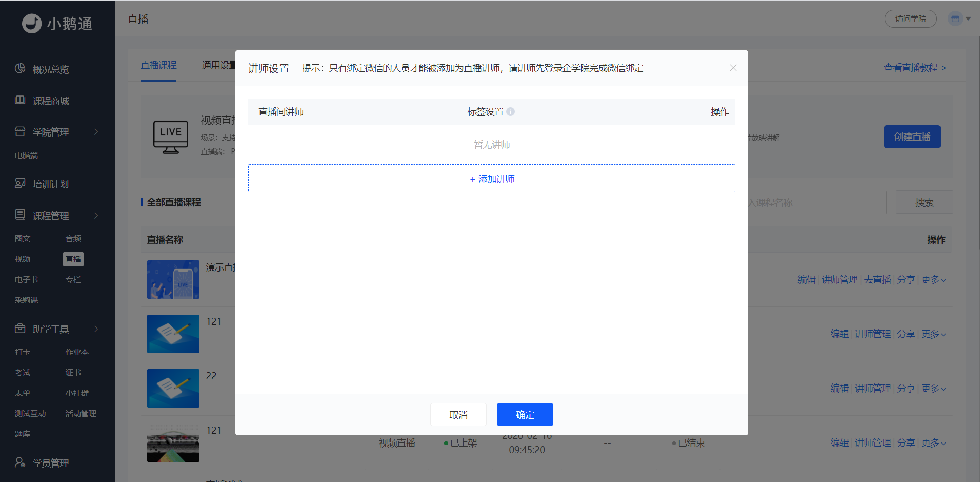Click the 学员管理 user icon
The height and width of the screenshot is (482, 980).
click(x=20, y=462)
